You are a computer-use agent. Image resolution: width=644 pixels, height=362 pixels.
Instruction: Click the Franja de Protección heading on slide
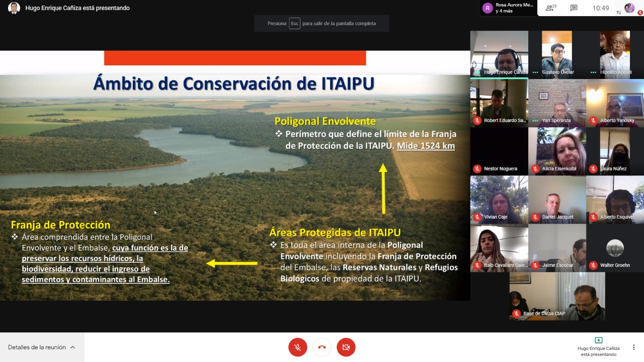(x=60, y=225)
